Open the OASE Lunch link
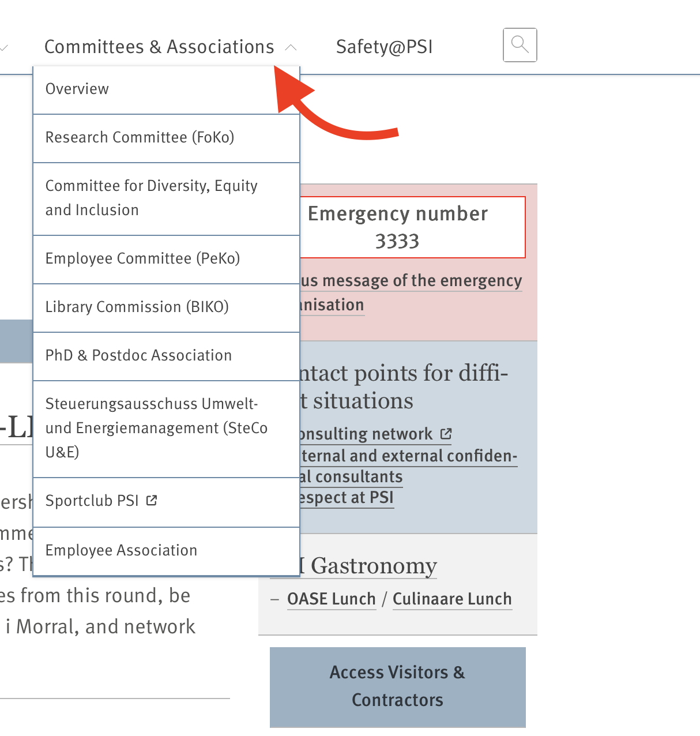700x736 pixels. pyautogui.click(x=331, y=599)
